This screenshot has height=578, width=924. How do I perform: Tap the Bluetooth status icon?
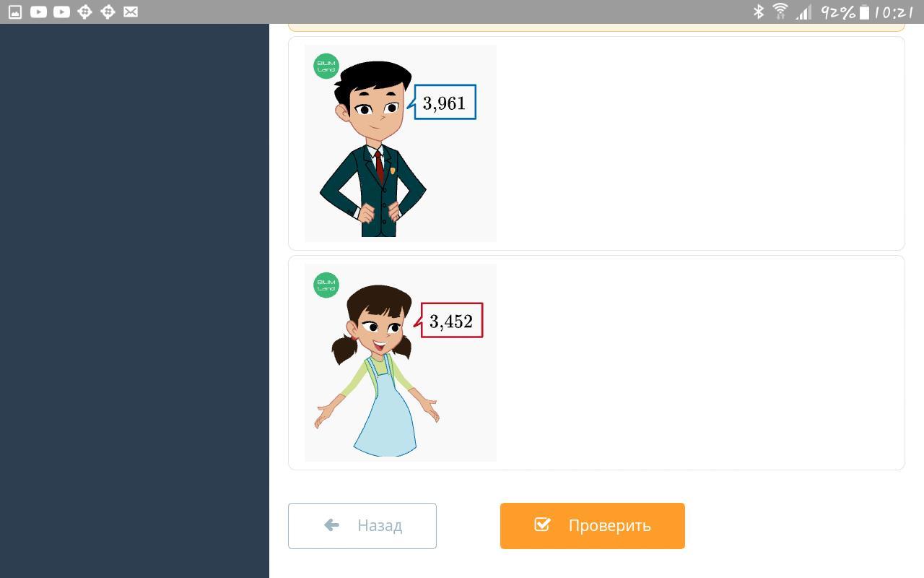click(x=759, y=12)
